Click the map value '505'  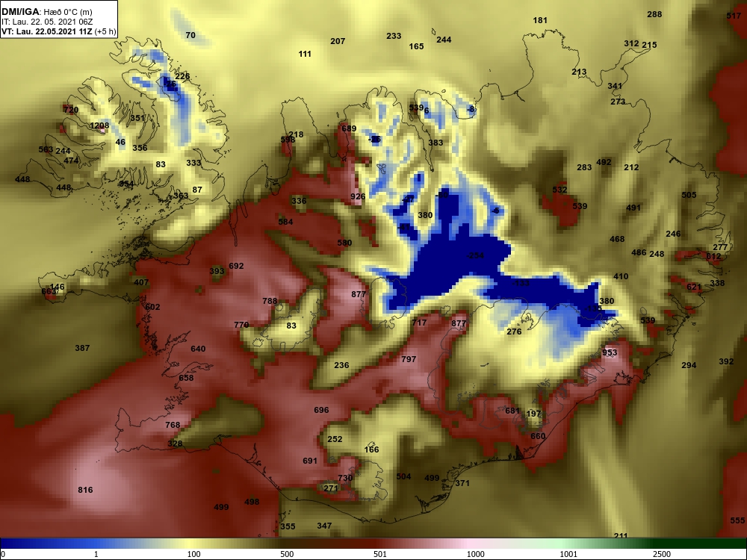coord(689,195)
